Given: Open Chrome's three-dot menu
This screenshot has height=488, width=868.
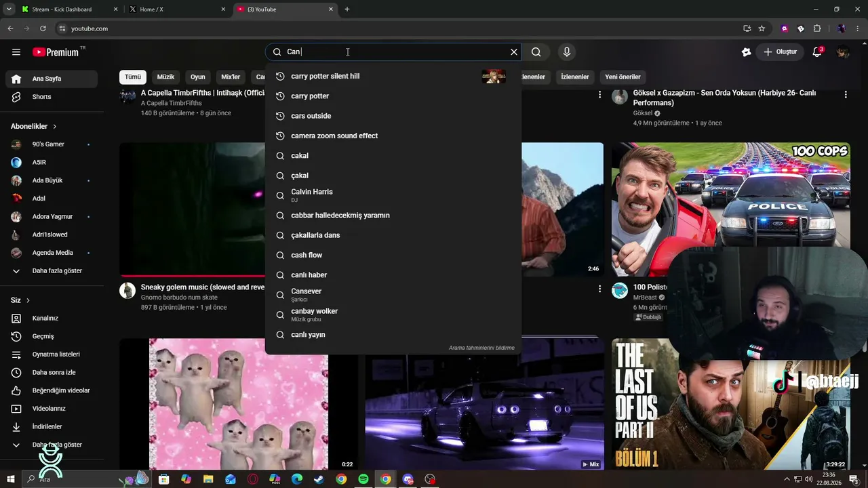Looking at the screenshot, I should tap(858, 28).
